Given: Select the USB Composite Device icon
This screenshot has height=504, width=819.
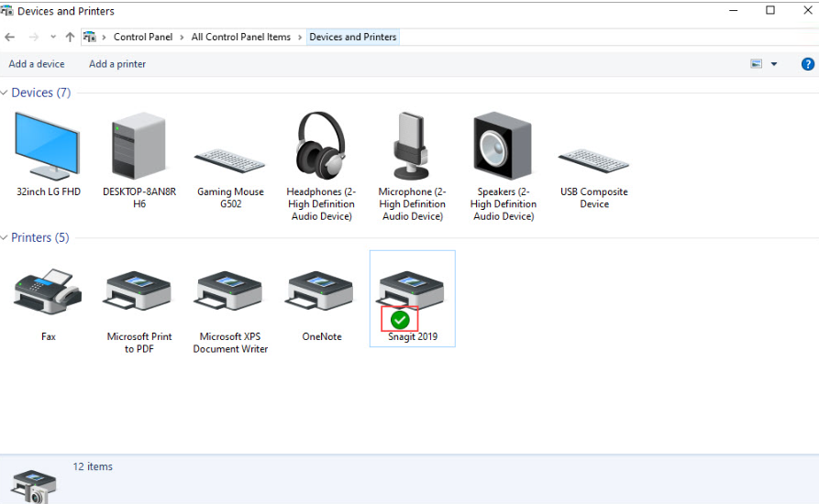Looking at the screenshot, I should 593,160.
